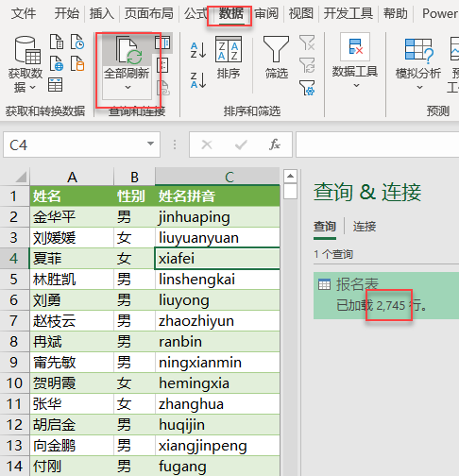Expand 全部刷新 dropdown arrow

pos(127,88)
